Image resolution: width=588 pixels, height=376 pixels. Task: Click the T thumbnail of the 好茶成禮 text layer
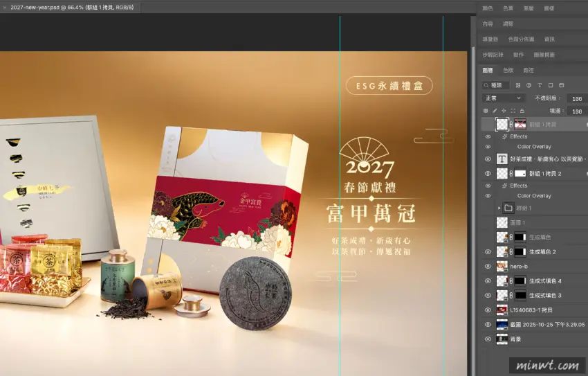coord(502,159)
